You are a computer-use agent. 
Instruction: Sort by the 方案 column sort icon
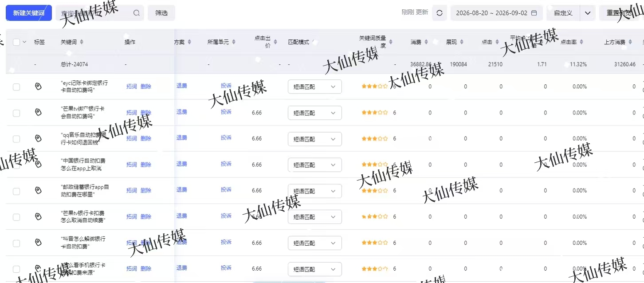[189, 42]
